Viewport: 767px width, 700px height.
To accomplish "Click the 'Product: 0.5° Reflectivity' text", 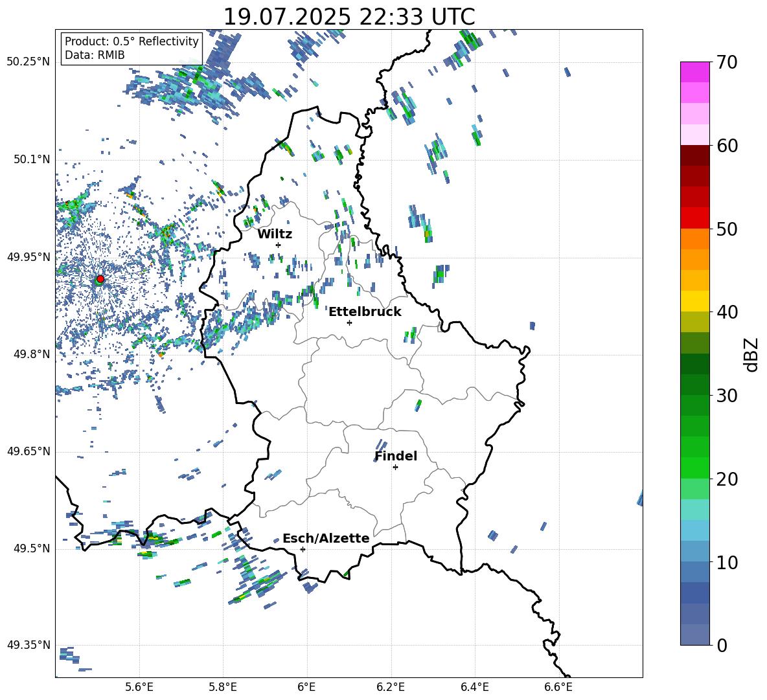I will tap(132, 41).
